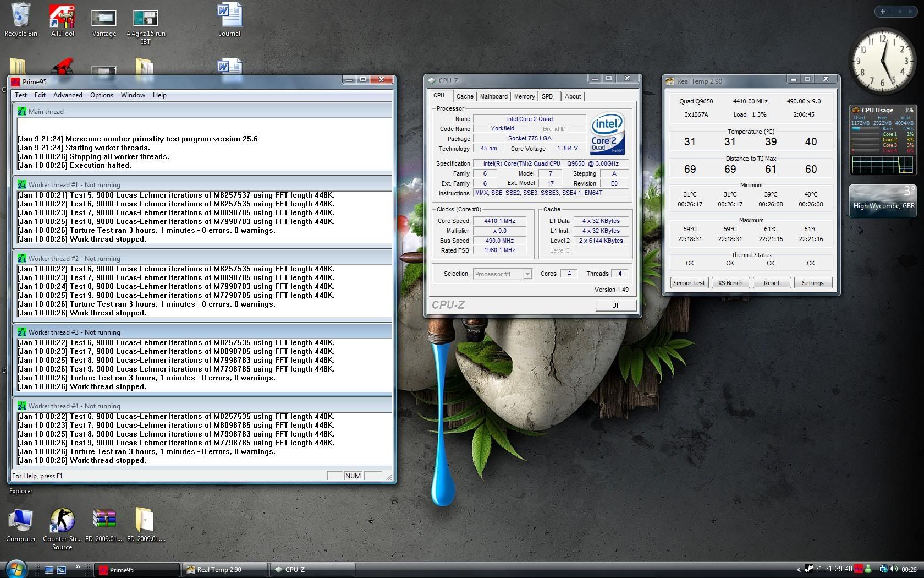Switch to the Mainboard tab in CPU-Z
The image size is (924, 578).
pos(494,96)
